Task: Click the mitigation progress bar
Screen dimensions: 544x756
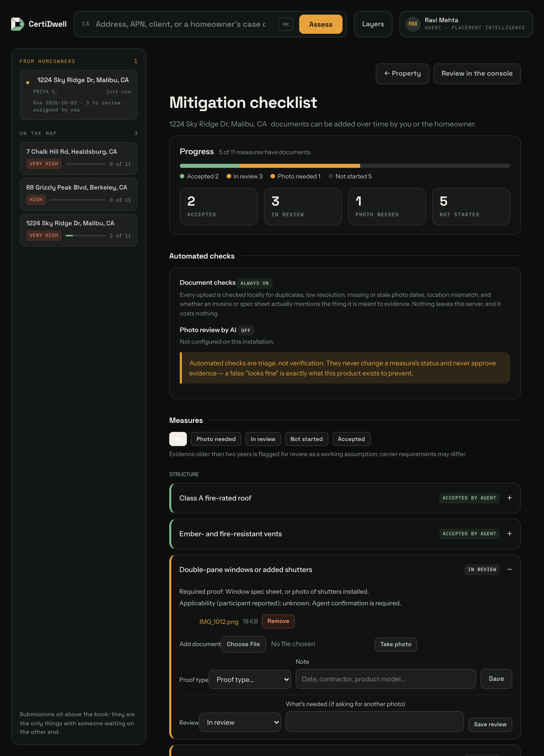Action: 345,166
